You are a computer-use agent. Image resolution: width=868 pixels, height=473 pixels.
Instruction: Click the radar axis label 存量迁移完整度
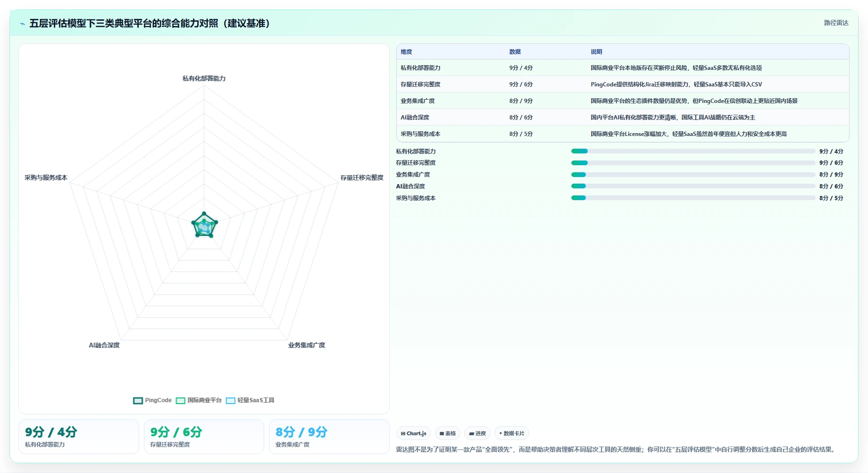(x=362, y=177)
